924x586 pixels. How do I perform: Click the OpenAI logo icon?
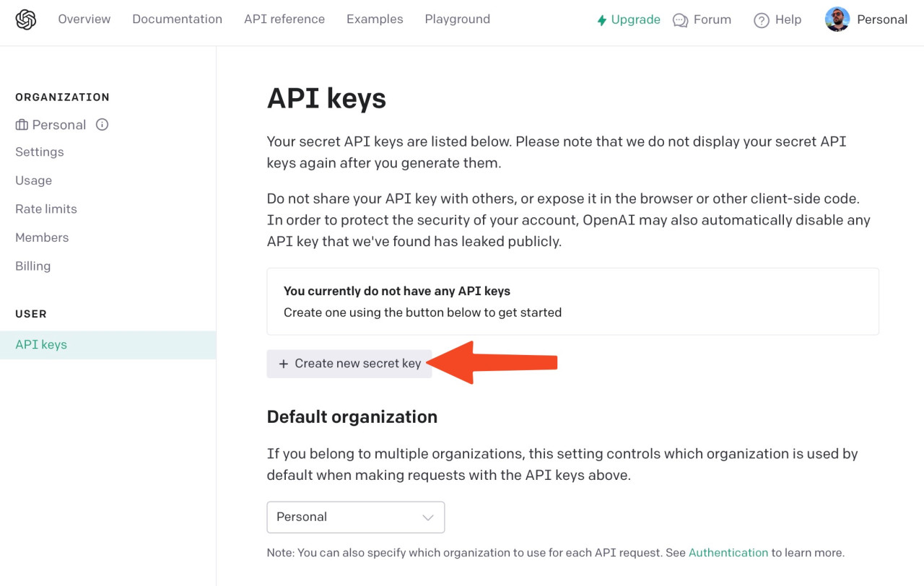(x=26, y=20)
